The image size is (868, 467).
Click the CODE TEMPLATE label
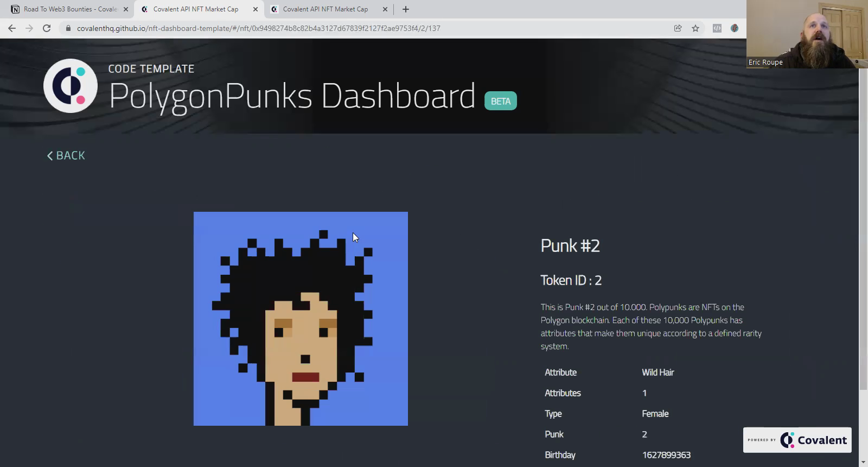tap(151, 69)
